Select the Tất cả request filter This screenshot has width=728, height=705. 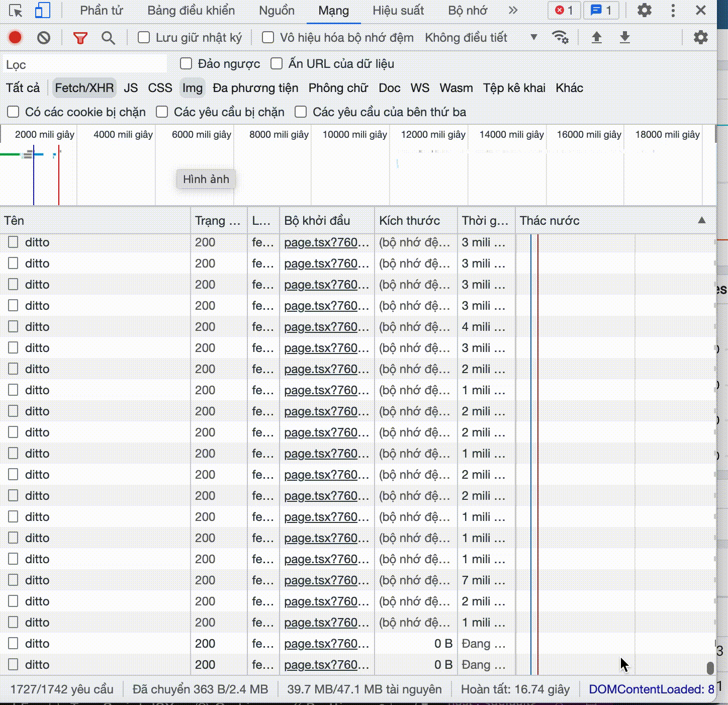coord(23,88)
